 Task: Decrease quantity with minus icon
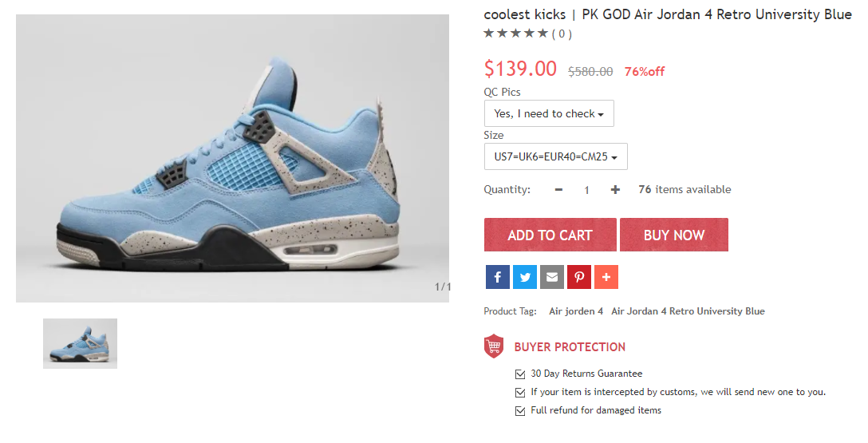pos(558,190)
